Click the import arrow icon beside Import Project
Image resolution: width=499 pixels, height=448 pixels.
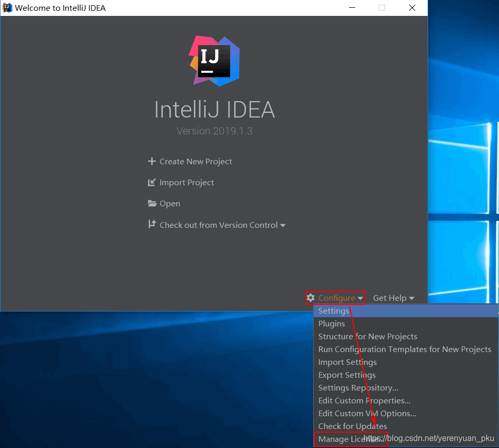[152, 182]
